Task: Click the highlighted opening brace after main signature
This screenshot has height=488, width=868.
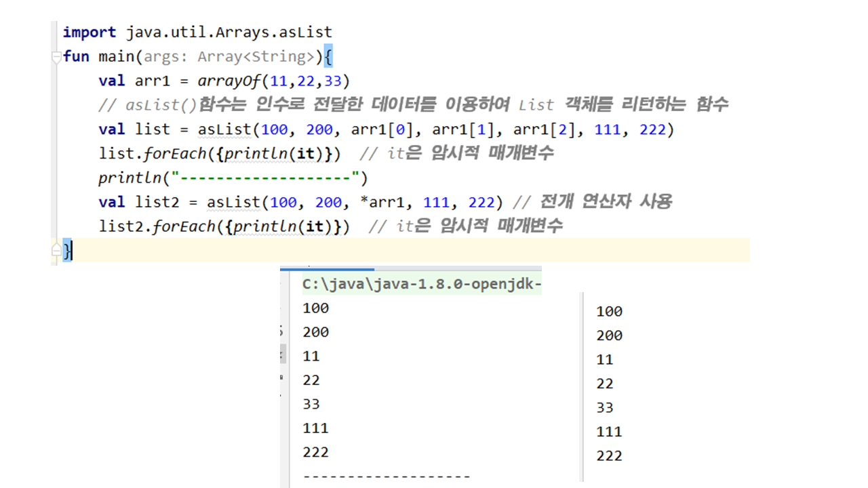Action: (328, 56)
